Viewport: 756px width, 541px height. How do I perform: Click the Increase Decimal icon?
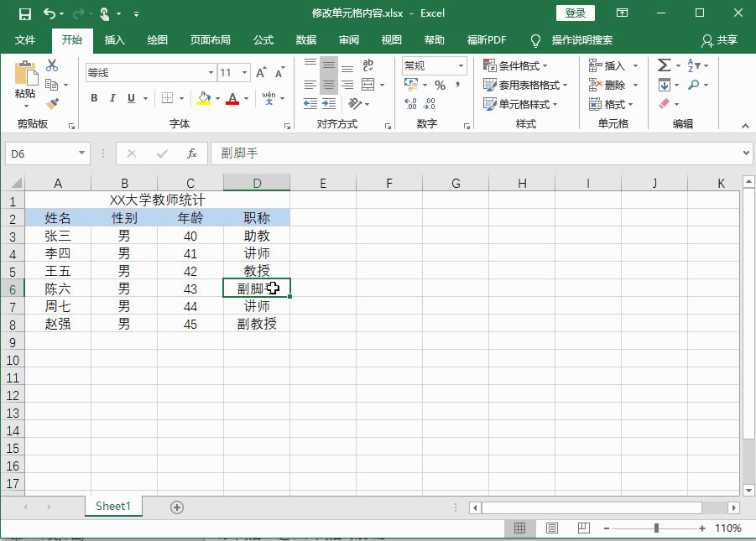[409, 102]
